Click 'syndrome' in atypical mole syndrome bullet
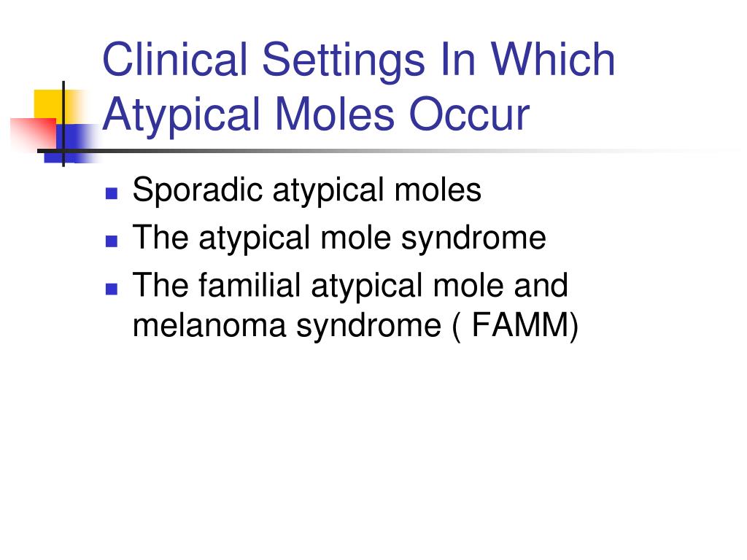Screen dimensions: 747x560 point(473,239)
